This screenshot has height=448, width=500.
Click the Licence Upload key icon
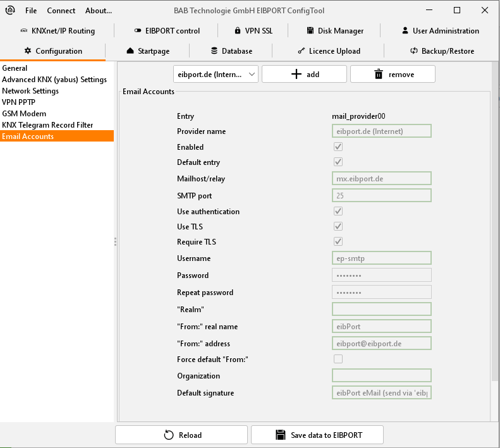301,51
